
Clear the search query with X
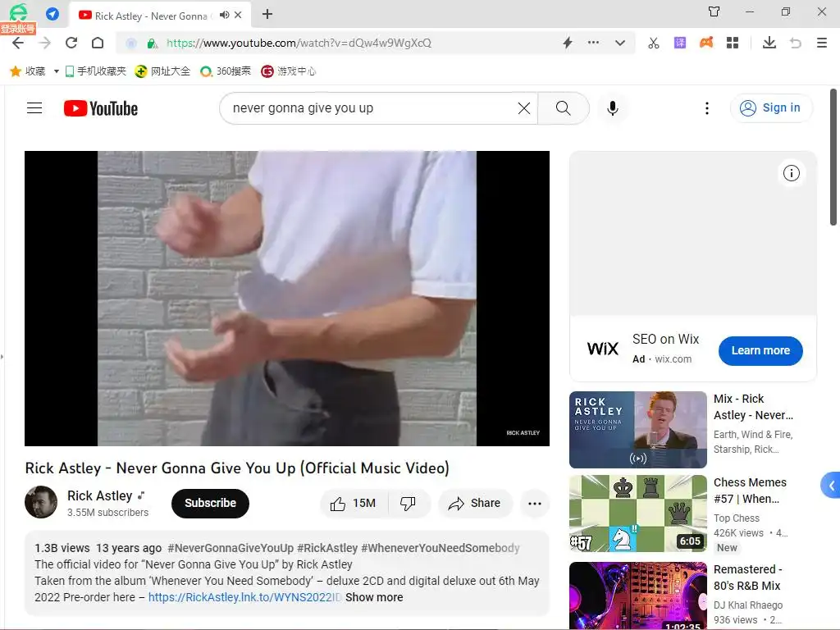click(524, 108)
